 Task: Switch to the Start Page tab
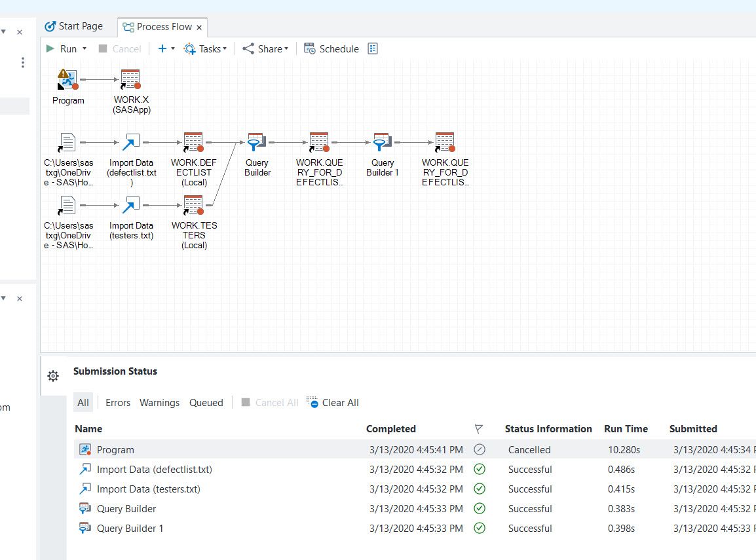pyautogui.click(x=73, y=26)
